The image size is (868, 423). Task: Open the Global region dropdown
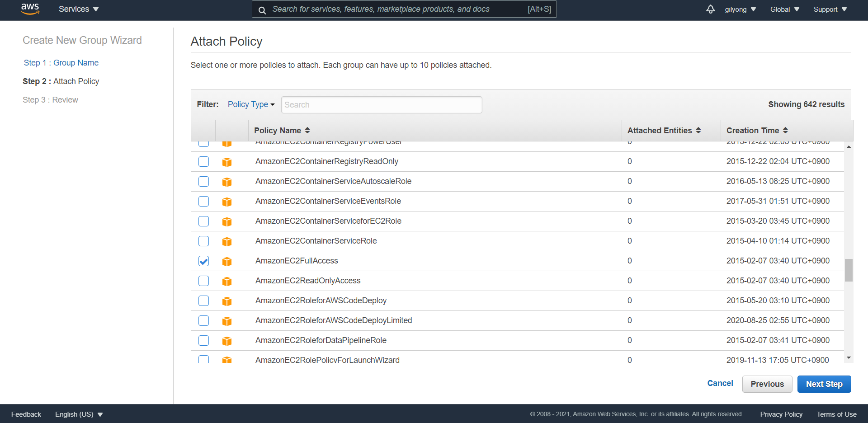click(x=785, y=9)
